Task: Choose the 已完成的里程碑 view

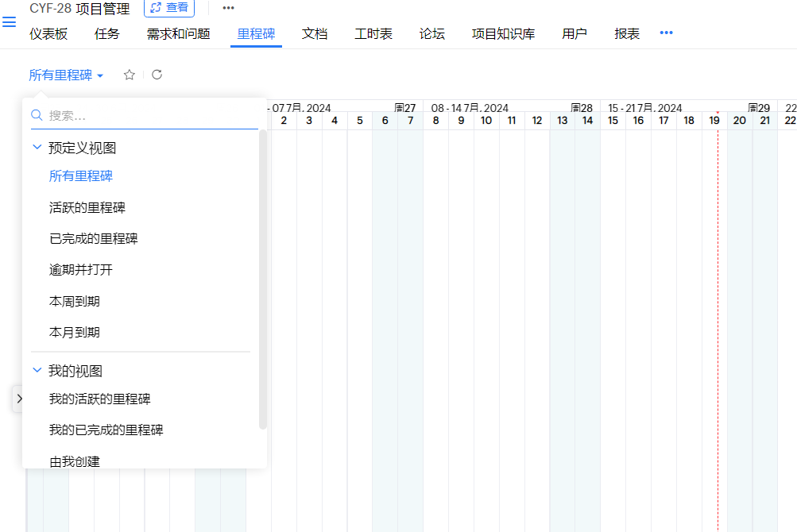Action: tap(94, 238)
